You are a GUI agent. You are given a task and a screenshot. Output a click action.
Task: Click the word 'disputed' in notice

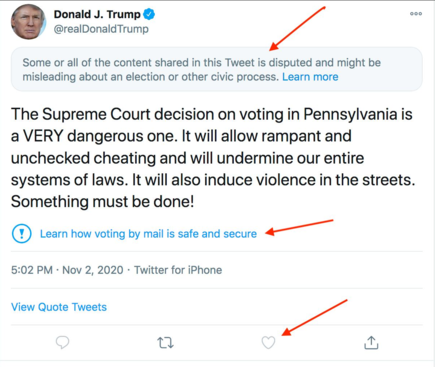coord(290,63)
